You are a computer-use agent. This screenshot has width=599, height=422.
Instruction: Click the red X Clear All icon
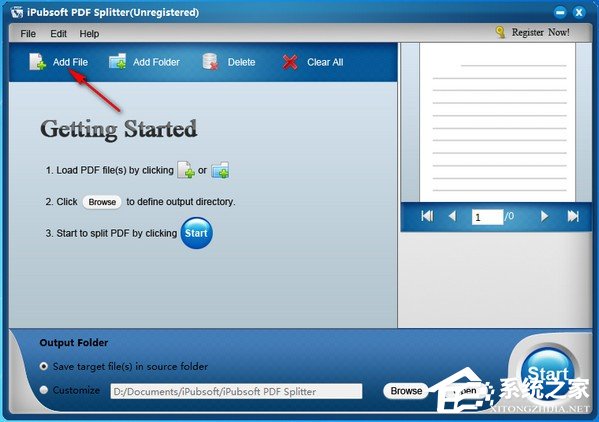coord(290,62)
